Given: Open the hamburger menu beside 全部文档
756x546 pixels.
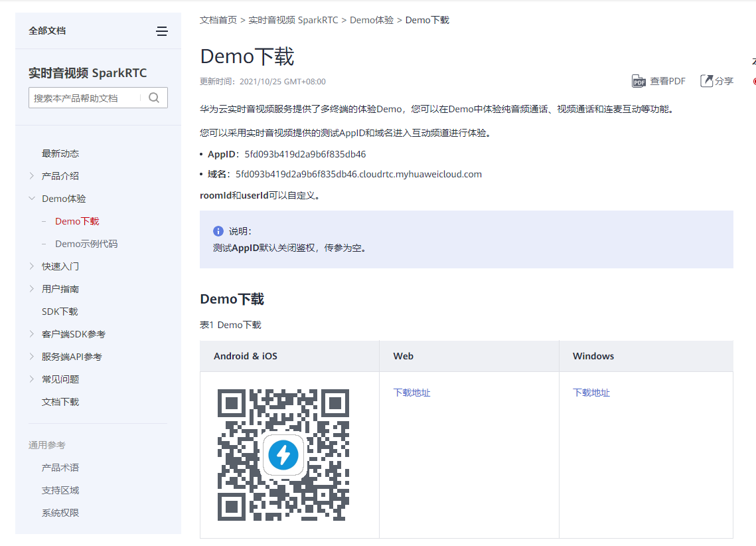Looking at the screenshot, I should coord(162,31).
